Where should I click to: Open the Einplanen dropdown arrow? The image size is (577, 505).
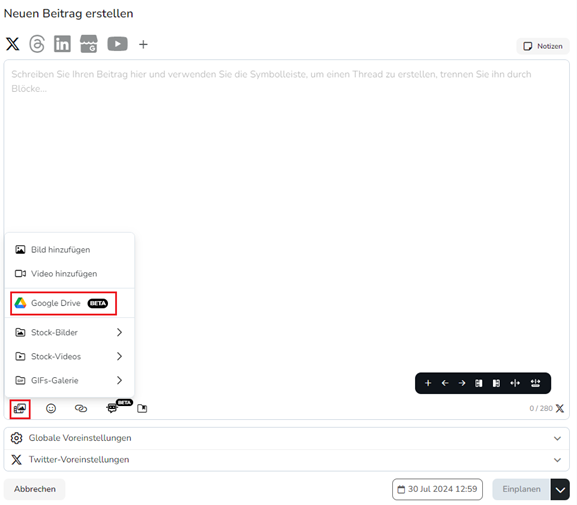point(560,490)
